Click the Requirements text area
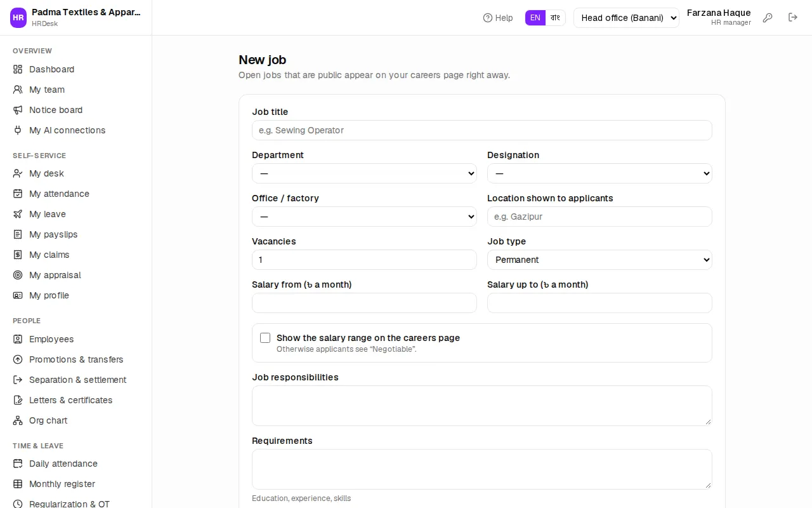The height and width of the screenshot is (508, 812). tap(482, 469)
